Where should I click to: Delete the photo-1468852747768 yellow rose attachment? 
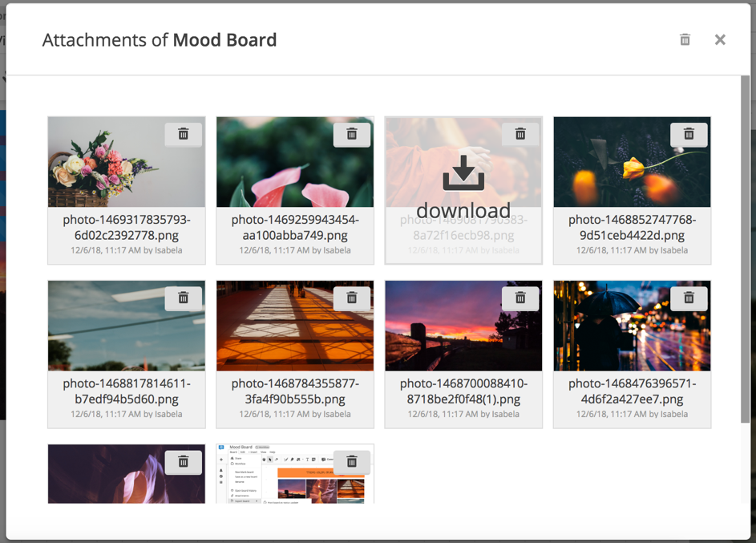[689, 134]
